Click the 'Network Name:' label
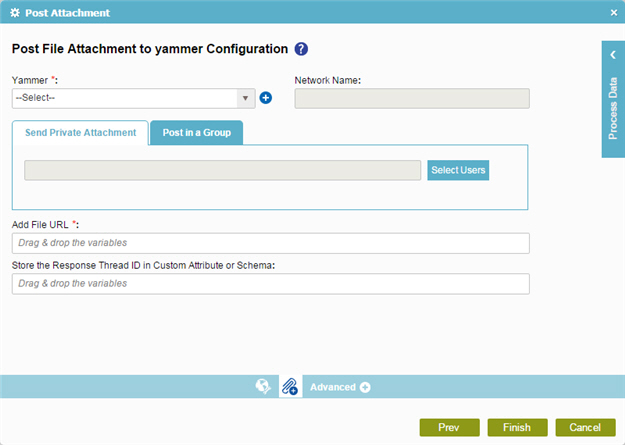Screen dimensions: 625x445 (x=328, y=80)
